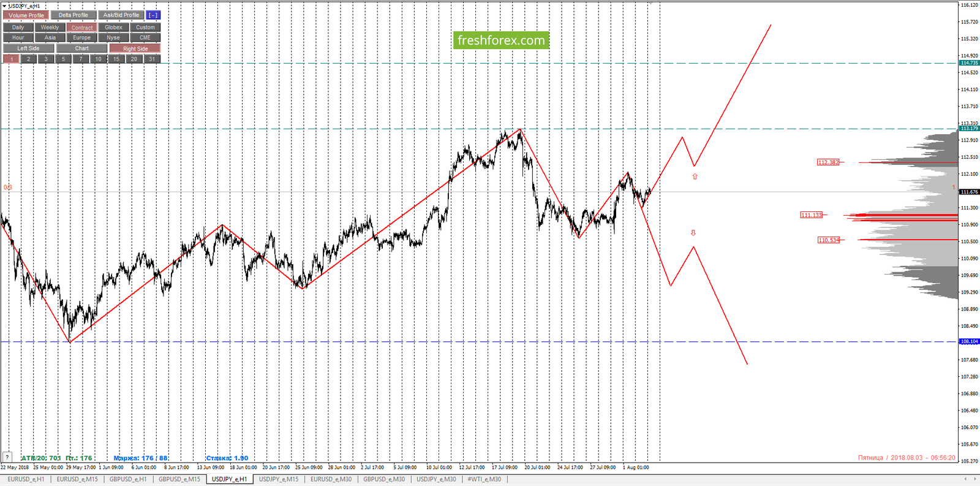This screenshot has width=980, height=486.
Task: Set profile count to 1
Action: [11, 59]
